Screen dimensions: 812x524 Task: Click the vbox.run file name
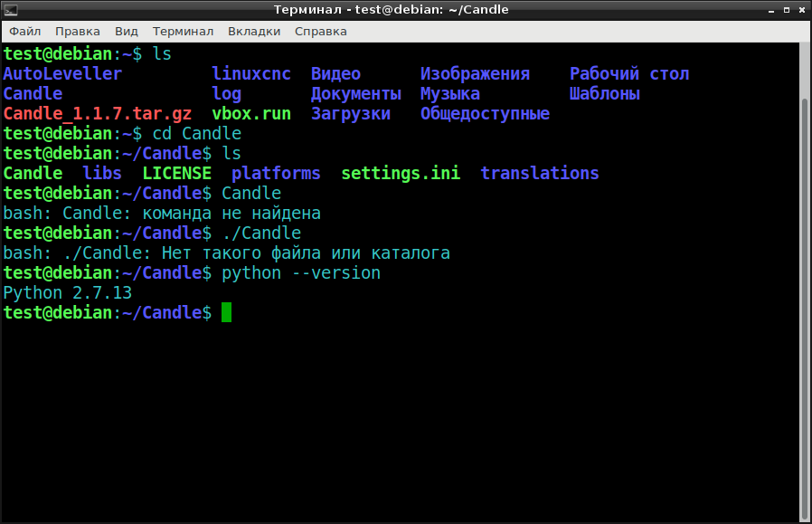pyautogui.click(x=251, y=113)
